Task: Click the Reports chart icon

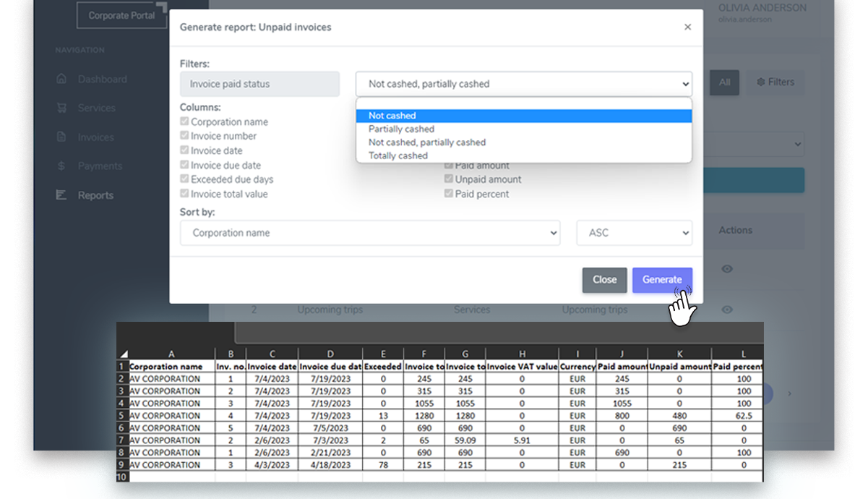Action: click(x=61, y=195)
